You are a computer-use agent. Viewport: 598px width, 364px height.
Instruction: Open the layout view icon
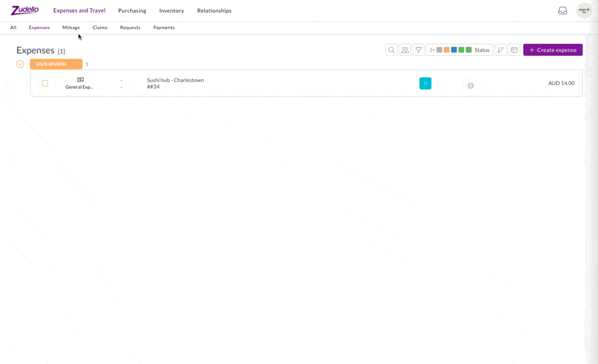pos(514,50)
